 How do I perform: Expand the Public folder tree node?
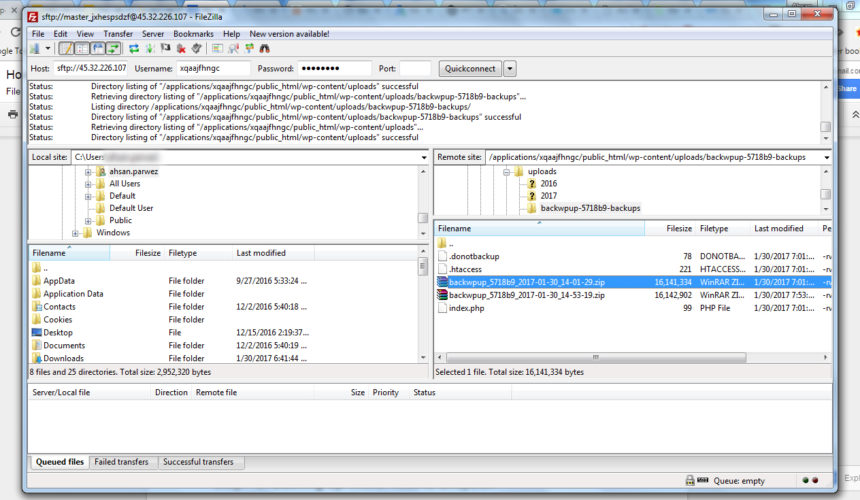pos(88,220)
